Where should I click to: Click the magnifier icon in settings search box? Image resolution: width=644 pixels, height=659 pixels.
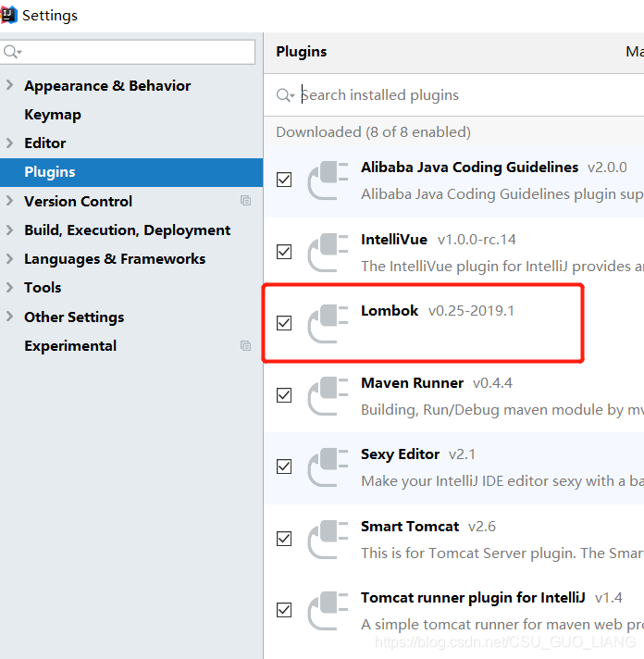pos(12,52)
